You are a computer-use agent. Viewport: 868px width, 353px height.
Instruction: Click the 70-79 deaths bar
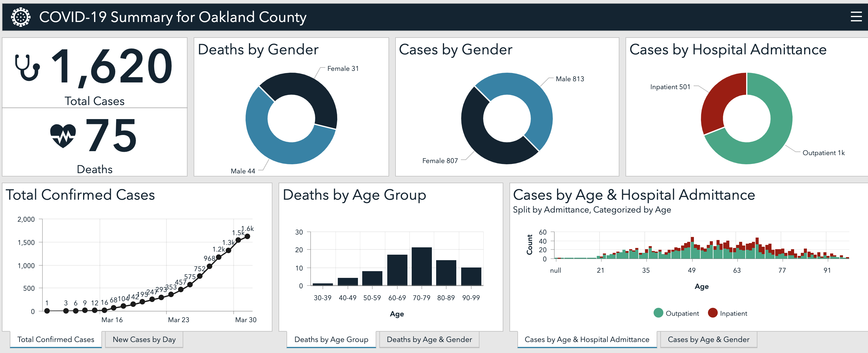[x=421, y=266]
